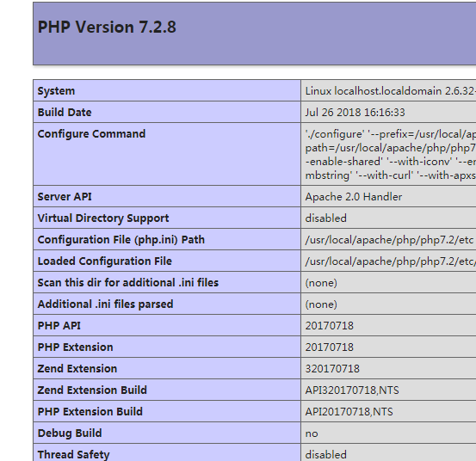
Task: Select the 'PHP Extension Build' label
Action: click(x=90, y=412)
